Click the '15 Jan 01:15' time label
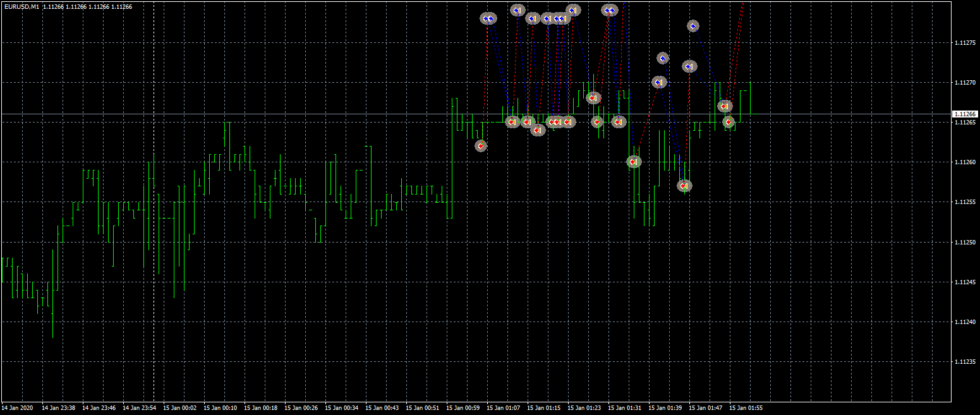Image resolution: width=980 pixels, height=415 pixels. (x=544, y=408)
